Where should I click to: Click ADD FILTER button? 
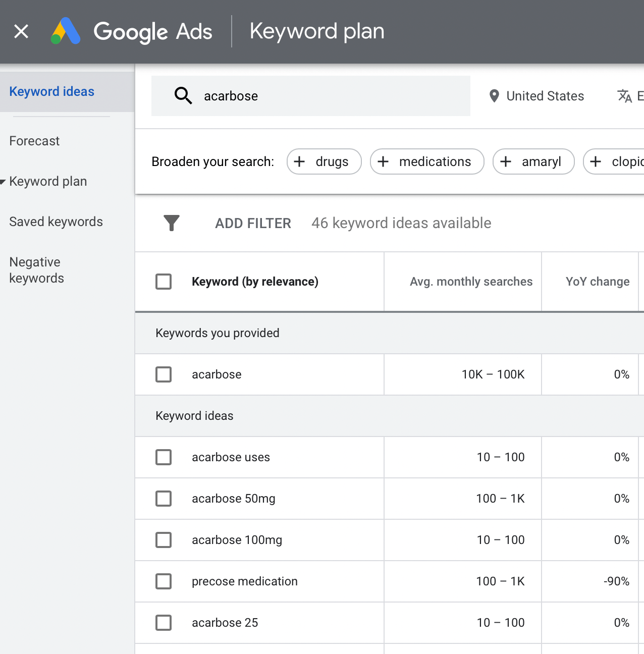[x=253, y=223]
